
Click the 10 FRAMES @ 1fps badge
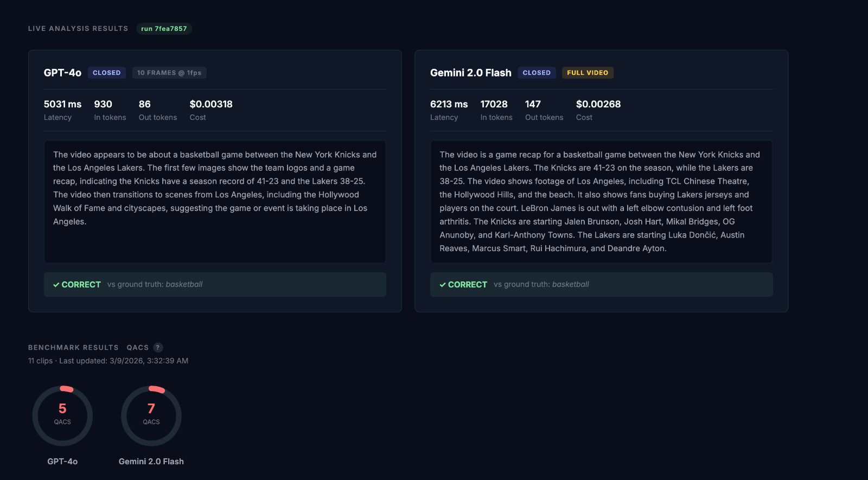coord(169,73)
